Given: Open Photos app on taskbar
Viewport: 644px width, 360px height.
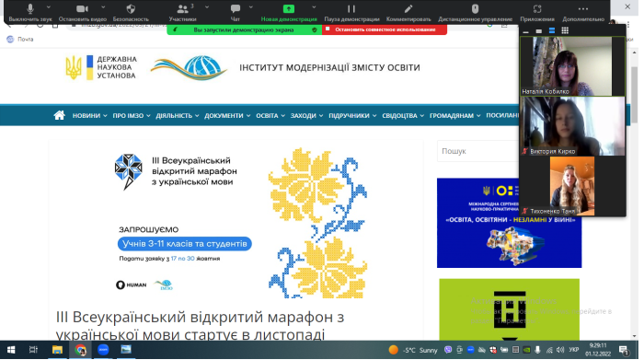Looking at the screenshot, I should pyautogui.click(x=126, y=350).
